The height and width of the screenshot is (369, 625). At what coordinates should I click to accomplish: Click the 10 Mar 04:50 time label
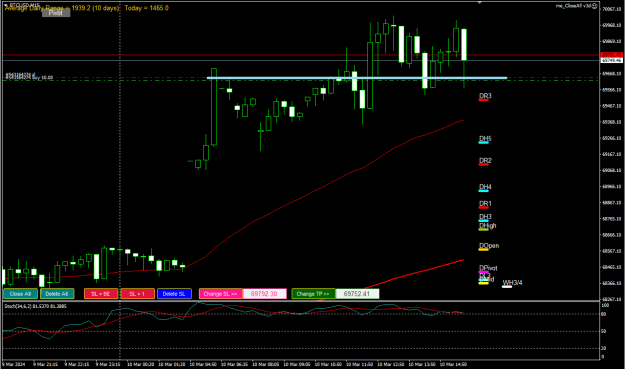(x=203, y=364)
